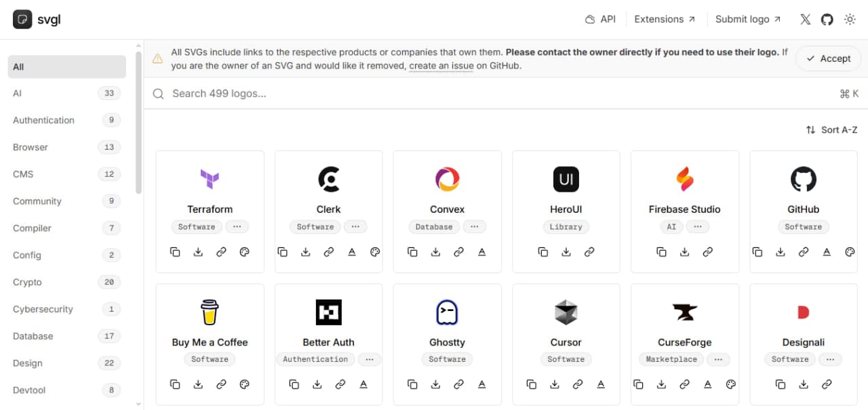868x410 pixels.
Task: Open the X (Twitter) icon in header
Action: (x=805, y=20)
